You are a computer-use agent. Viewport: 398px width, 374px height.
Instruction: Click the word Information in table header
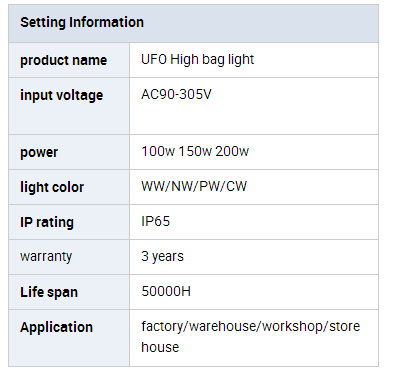coord(106,22)
